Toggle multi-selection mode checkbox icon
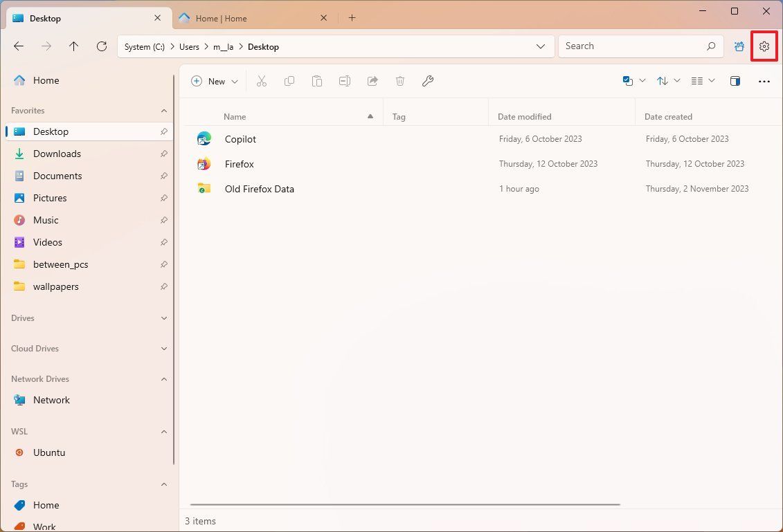 tap(628, 80)
